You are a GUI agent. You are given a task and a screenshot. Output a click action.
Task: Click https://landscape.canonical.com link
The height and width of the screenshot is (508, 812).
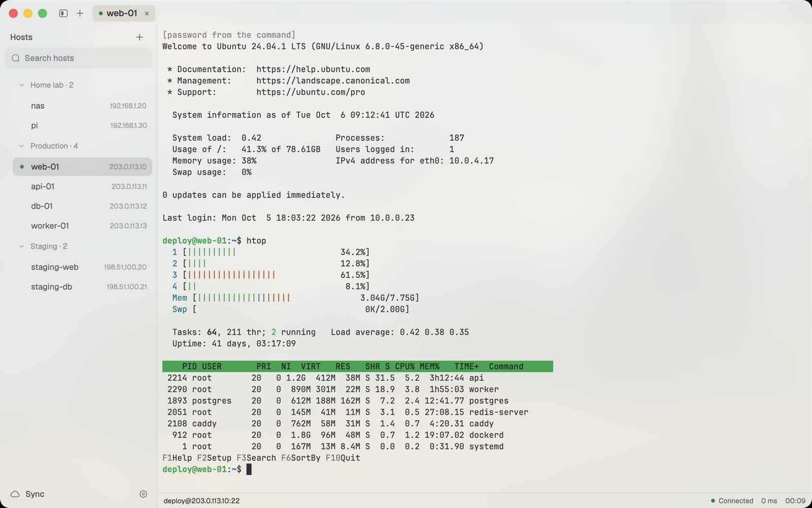pos(333,81)
